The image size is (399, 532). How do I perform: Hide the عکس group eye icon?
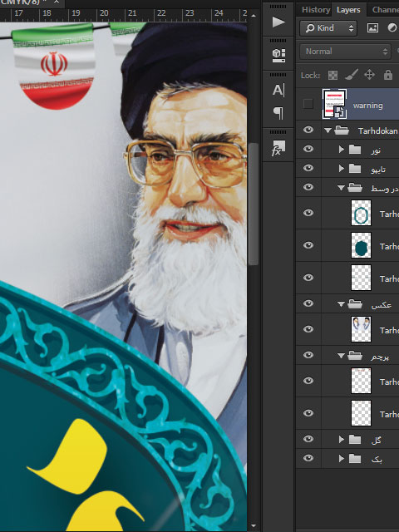click(308, 303)
